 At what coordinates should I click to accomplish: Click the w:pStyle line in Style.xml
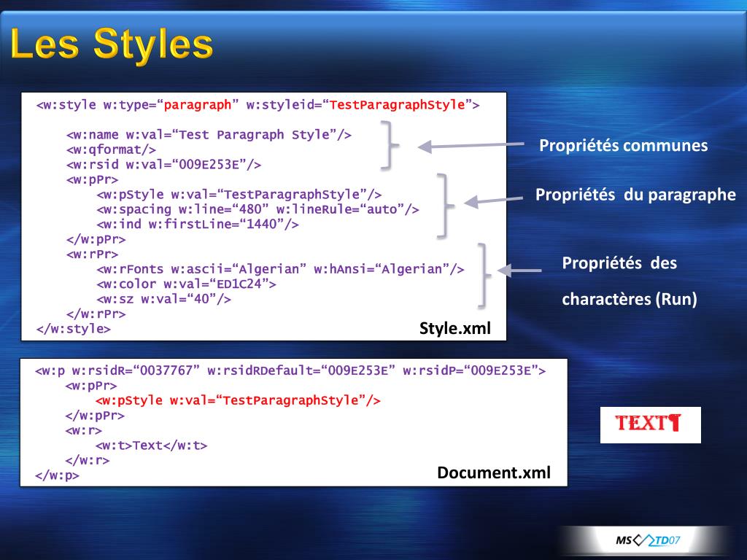click(239, 194)
